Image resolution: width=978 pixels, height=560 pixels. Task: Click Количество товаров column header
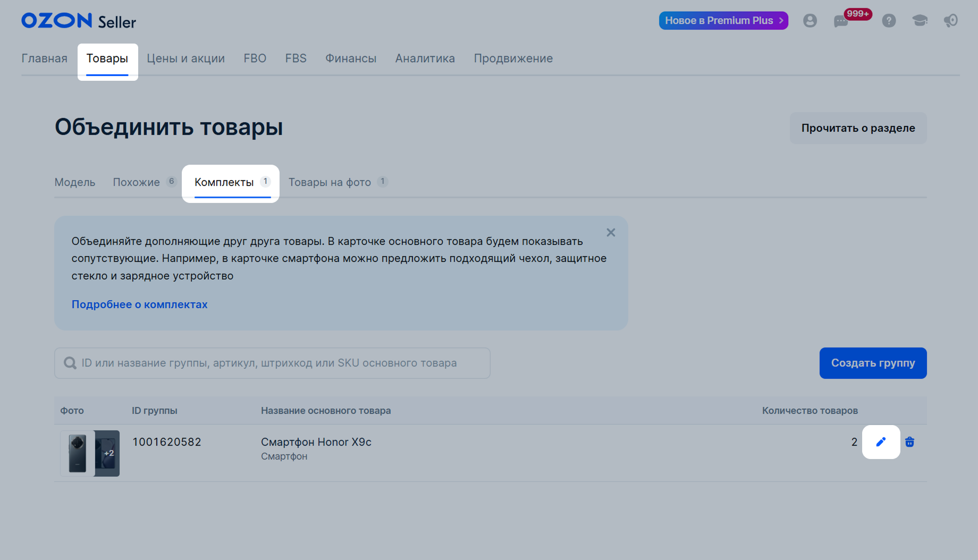[x=810, y=411]
